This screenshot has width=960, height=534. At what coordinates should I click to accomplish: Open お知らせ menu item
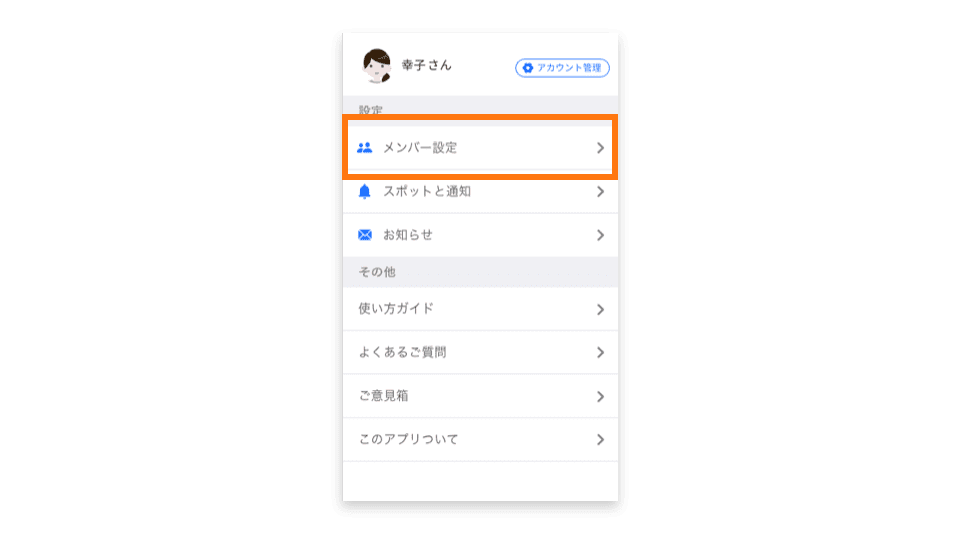pyautogui.click(x=481, y=235)
